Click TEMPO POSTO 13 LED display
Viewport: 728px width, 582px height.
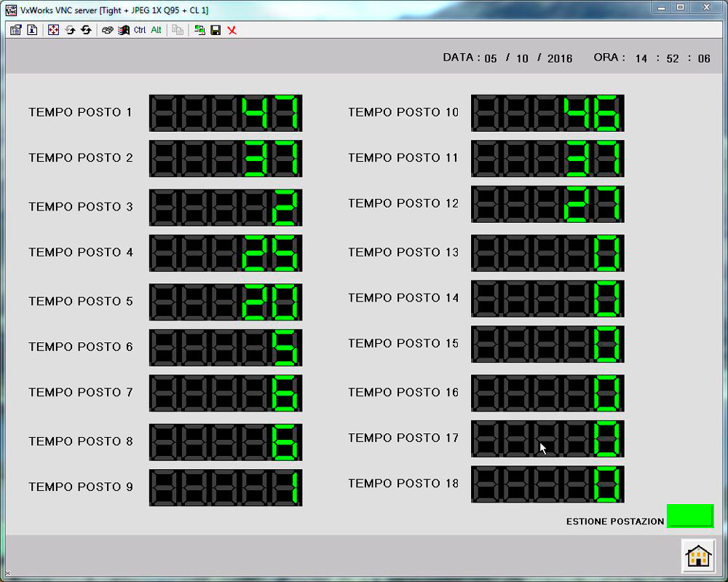pos(548,253)
